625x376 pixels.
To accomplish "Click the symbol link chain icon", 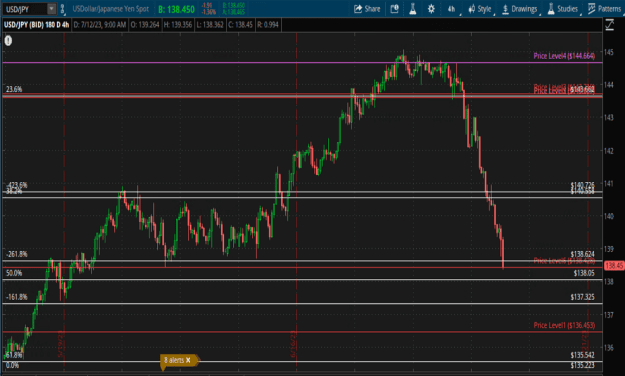I will coord(63,9).
